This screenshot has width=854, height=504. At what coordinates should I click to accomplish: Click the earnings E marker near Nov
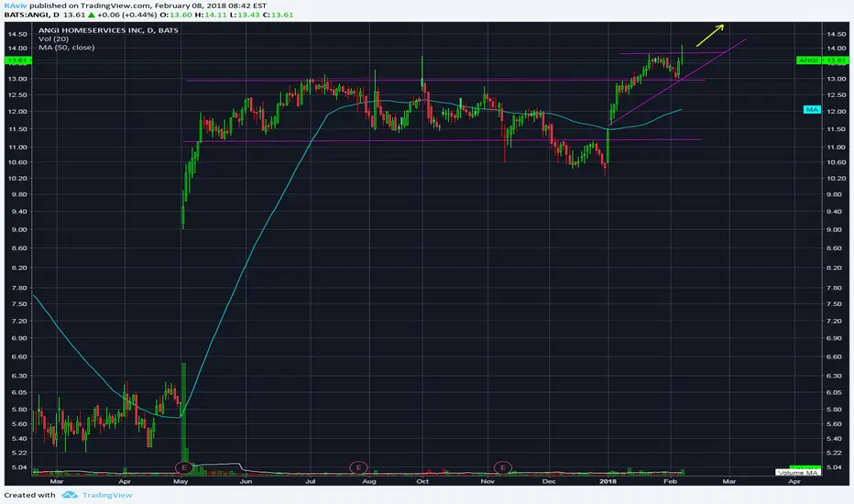pos(503,467)
